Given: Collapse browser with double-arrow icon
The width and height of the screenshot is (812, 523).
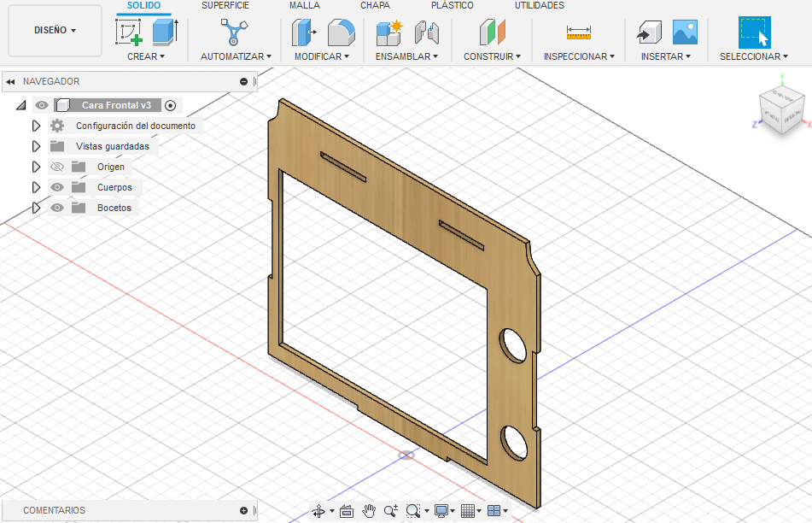Looking at the screenshot, I should [10, 81].
